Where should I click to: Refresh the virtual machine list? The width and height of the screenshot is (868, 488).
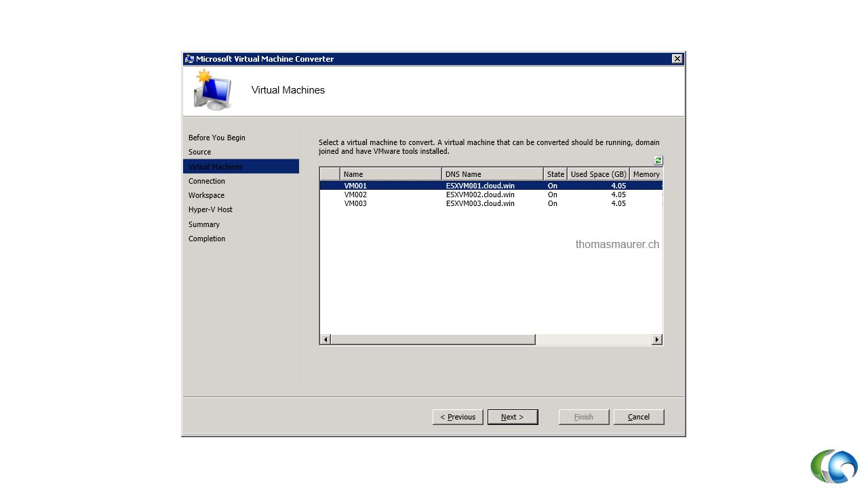click(x=658, y=161)
